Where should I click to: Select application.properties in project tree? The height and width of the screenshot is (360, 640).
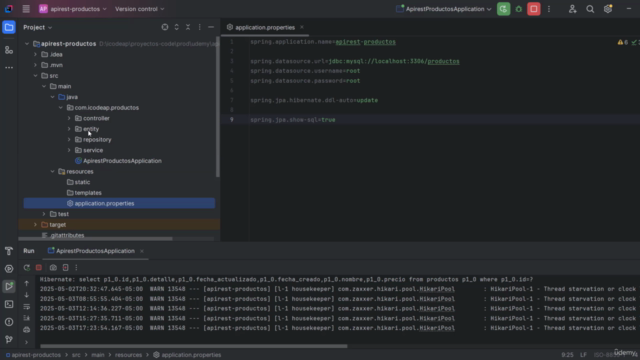119,203
